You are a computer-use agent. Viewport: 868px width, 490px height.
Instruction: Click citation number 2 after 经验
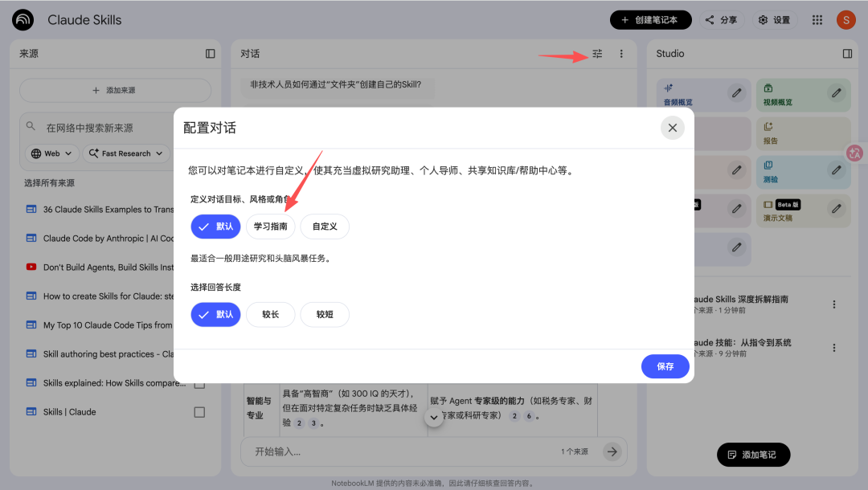299,423
